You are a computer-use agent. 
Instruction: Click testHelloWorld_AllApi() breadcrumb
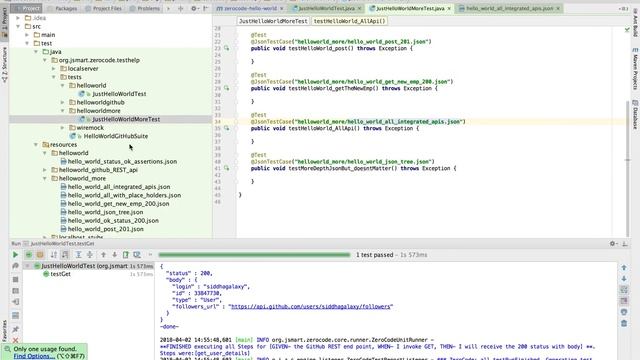[x=349, y=21]
